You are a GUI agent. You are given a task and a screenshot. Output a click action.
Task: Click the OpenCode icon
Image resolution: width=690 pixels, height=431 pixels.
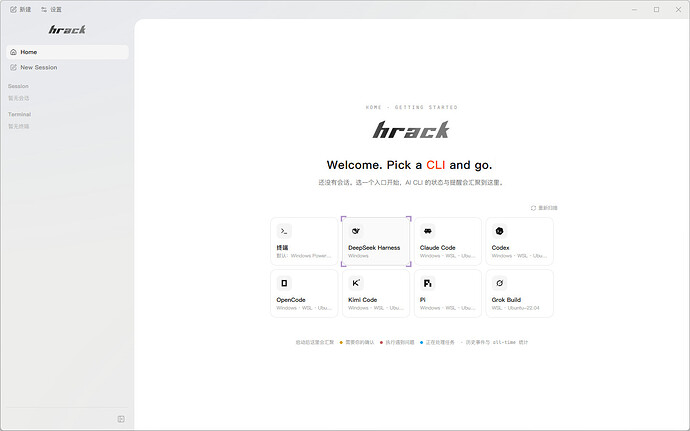(x=284, y=283)
